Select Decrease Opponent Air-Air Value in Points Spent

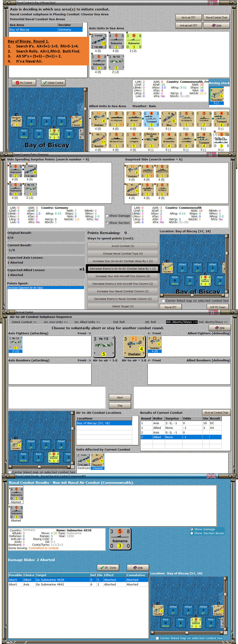[x=46, y=288]
